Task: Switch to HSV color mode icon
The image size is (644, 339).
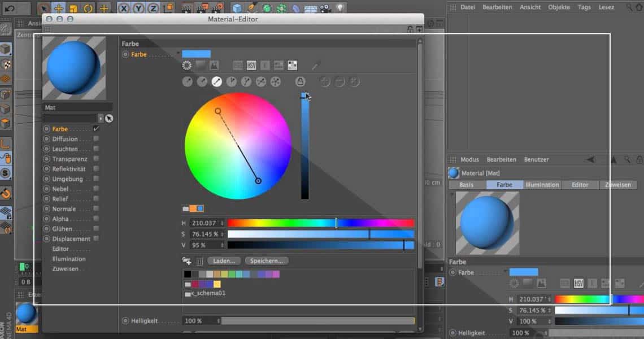Action: [251, 66]
